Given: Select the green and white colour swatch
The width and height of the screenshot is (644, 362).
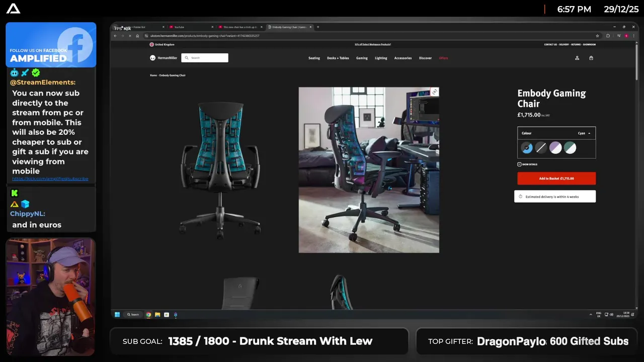Looking at the screenshot, I should (570, 148).
